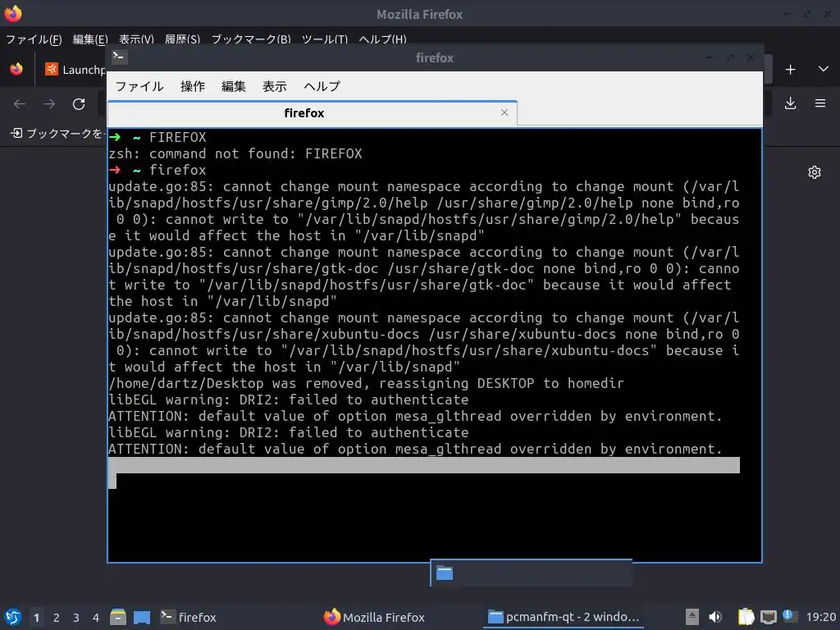Click Firefox View icon in tab bar
Image resolution: width=840 pixels, height=630 pixels.
tap(16, 69)
